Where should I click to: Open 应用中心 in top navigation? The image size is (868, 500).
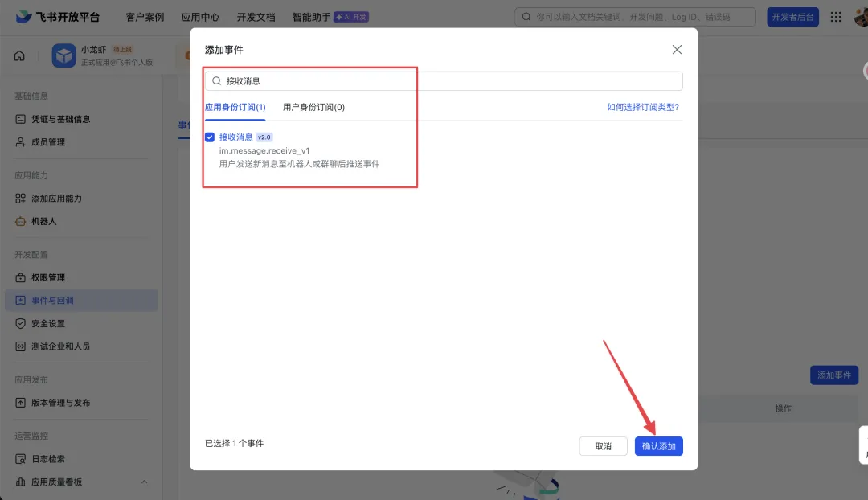[x=200, y=17]
